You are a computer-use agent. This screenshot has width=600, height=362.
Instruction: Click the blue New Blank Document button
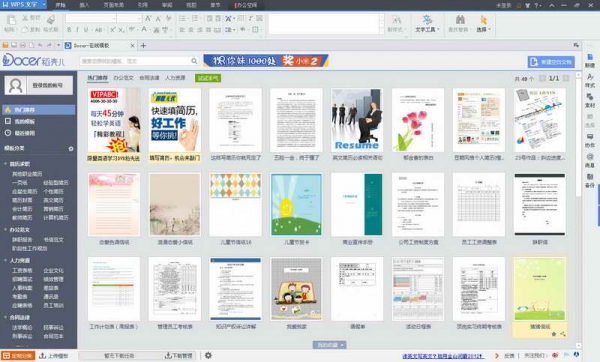(x=551, y=62)
